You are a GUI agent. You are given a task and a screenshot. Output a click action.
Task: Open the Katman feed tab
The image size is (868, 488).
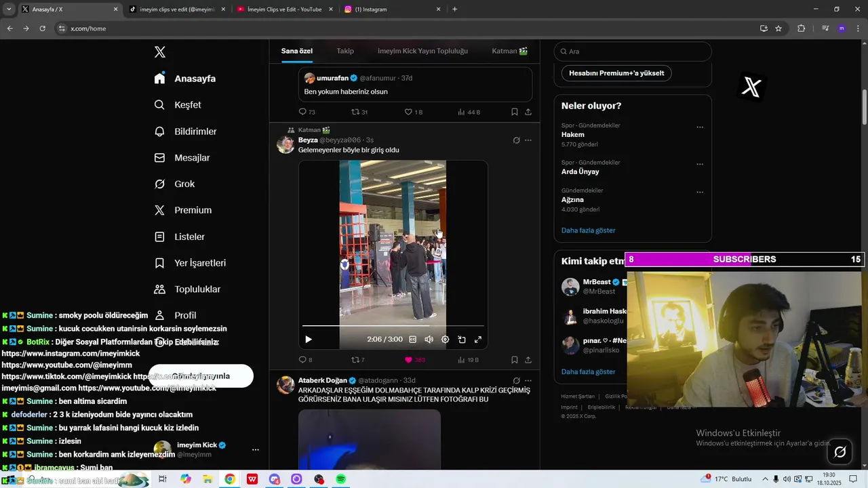click(x=510, y=52)
